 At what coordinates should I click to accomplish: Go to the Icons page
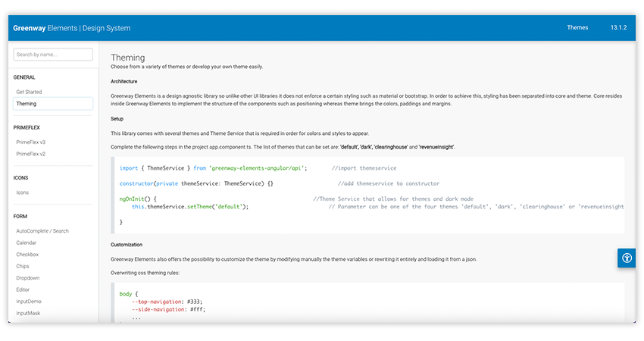(23, 192)
